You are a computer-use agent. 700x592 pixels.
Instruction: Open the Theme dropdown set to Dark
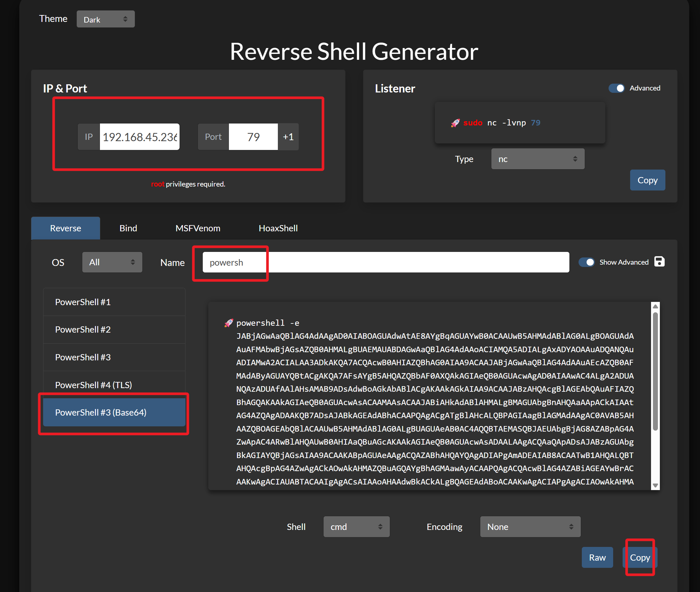pos(105,19)
